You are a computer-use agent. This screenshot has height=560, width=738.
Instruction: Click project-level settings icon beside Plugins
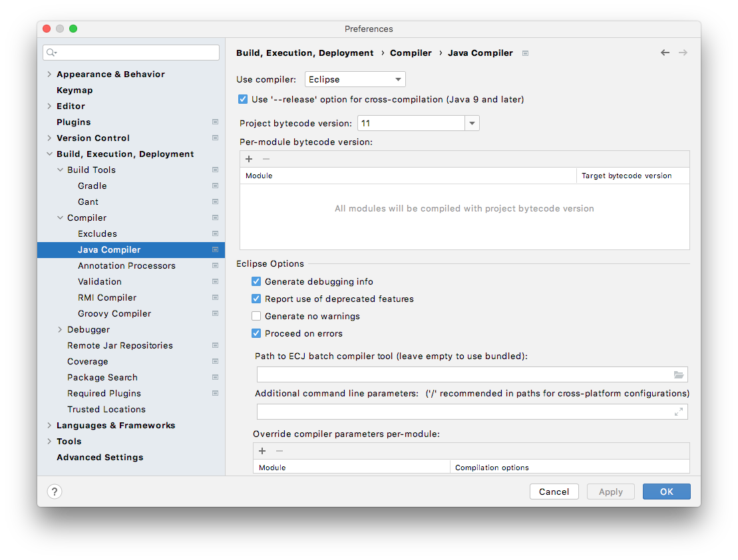pyautogui.click(x=215, y=122)
